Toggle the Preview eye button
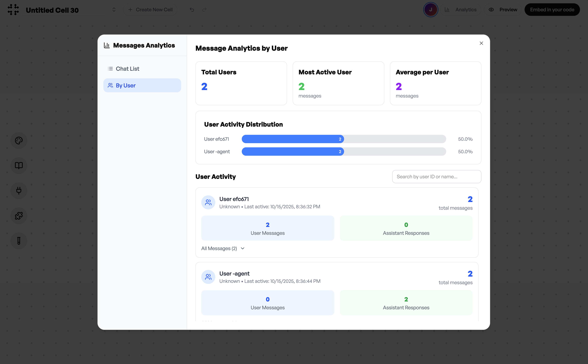Image resolution: width=588 pixels, height=364 pixels. pos(503,10)
